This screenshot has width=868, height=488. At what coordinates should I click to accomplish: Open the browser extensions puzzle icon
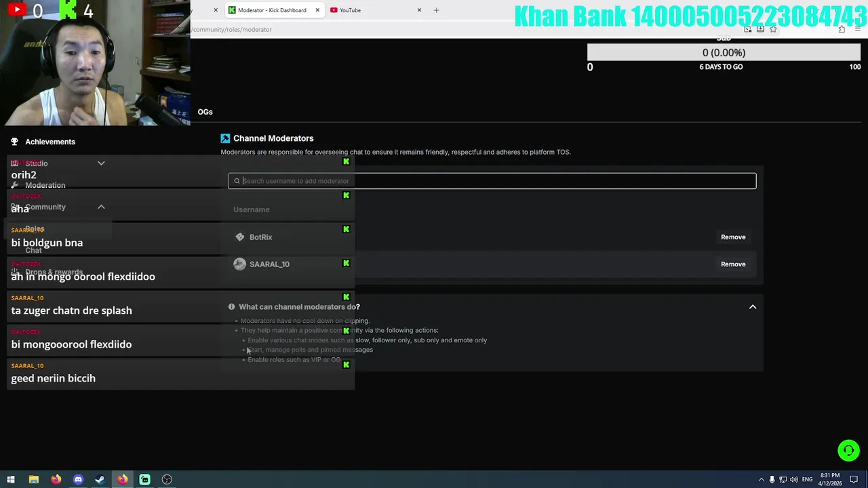[x=842, y=29]
